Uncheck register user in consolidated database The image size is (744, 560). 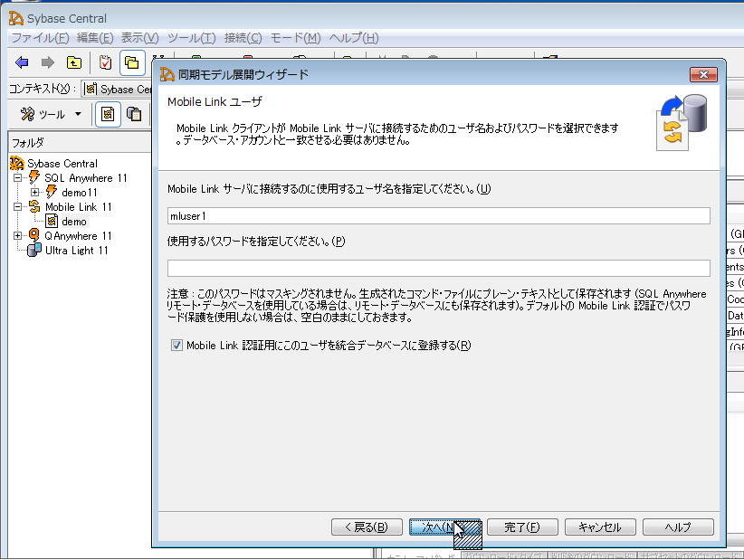pyautogui.click(x=176, y=346)
